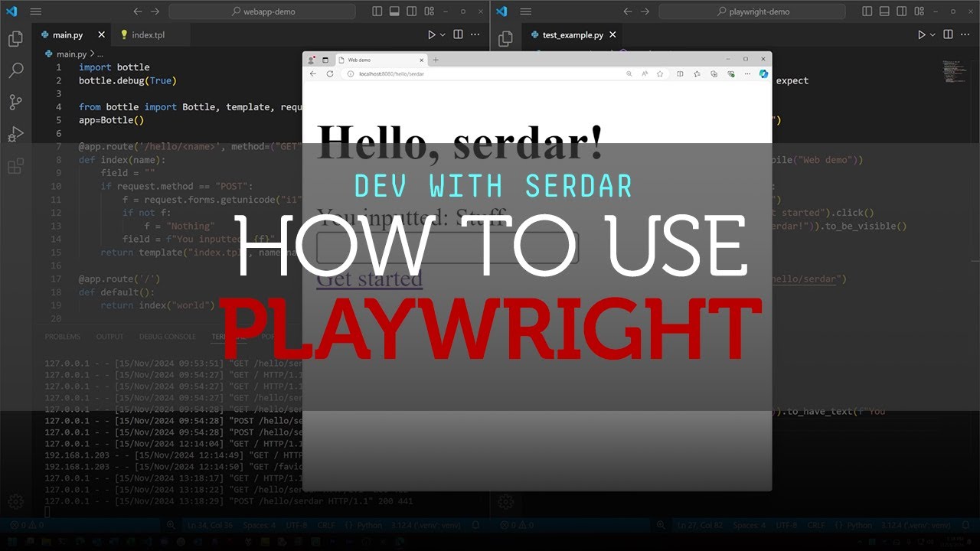The height and width of the screenshot is (551, 980).
Task: Customize layout in webapp-demo window
Action: click(430, 11)
